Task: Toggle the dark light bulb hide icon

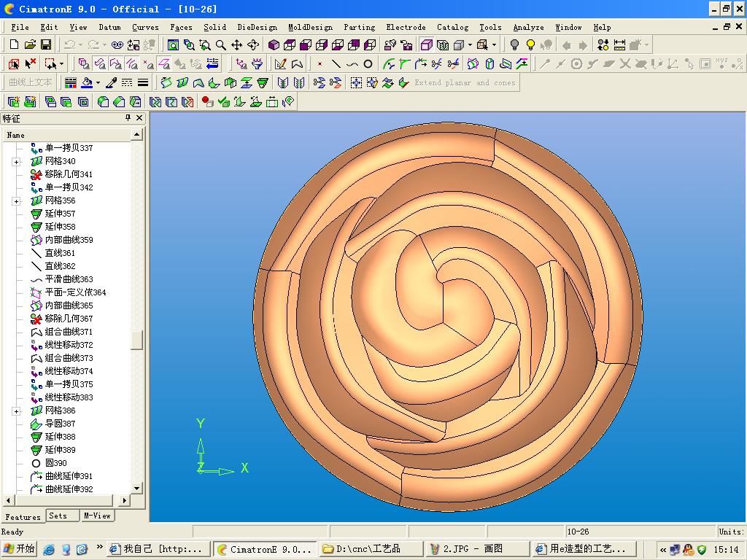Action: pos(514,45)
